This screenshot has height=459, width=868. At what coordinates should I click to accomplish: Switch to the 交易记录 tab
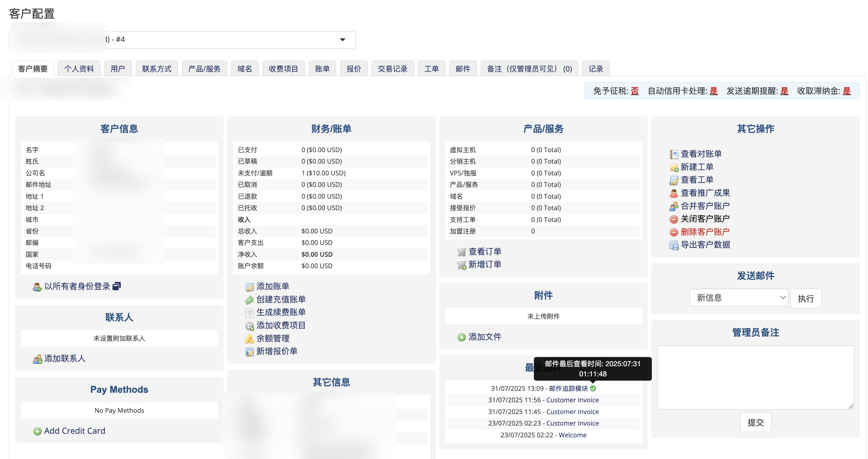click(x=392, y=69)
